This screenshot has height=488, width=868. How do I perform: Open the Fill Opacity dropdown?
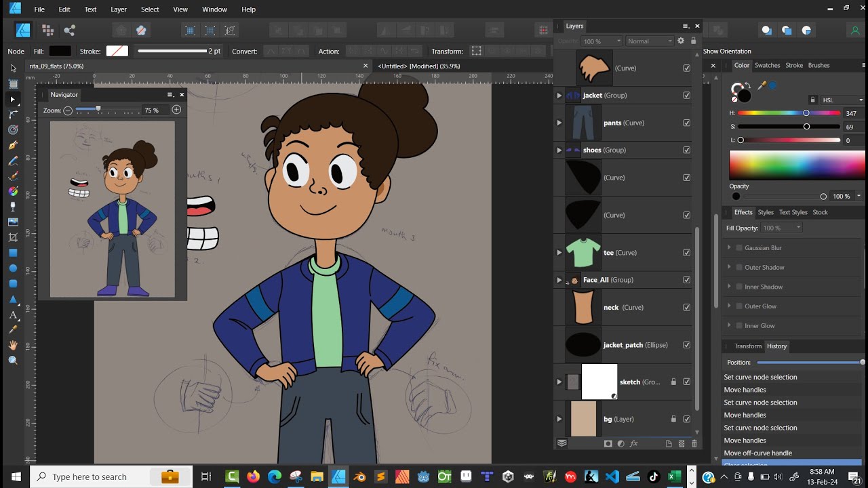click(782, 228)
